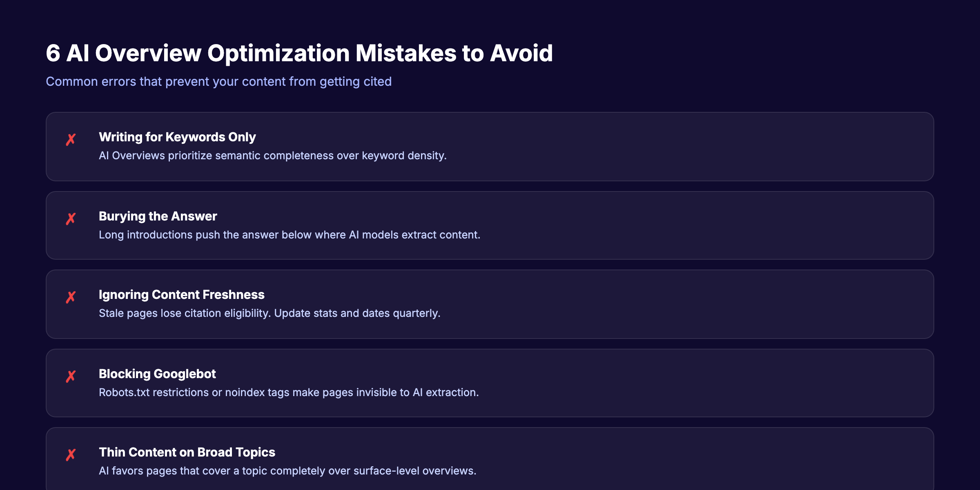Click the red X icon beside Writing for Keywords Only
The width and height of the screenshot is (980, 490).
[71, 139]
